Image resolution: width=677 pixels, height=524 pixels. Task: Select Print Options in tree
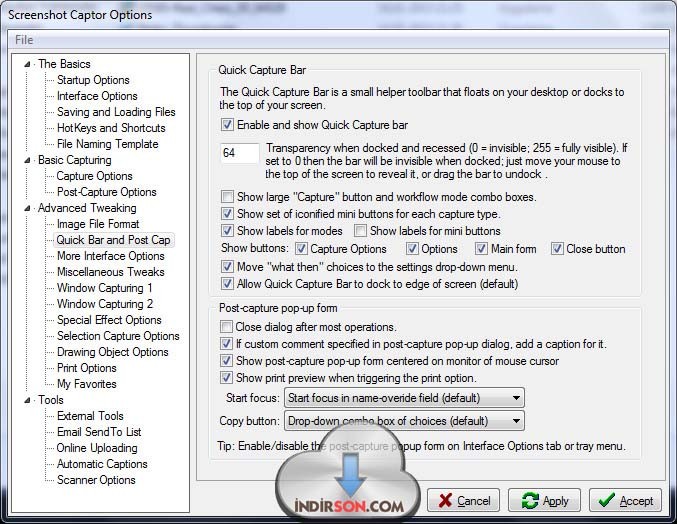pyautogui.click(x=87, y=368)
